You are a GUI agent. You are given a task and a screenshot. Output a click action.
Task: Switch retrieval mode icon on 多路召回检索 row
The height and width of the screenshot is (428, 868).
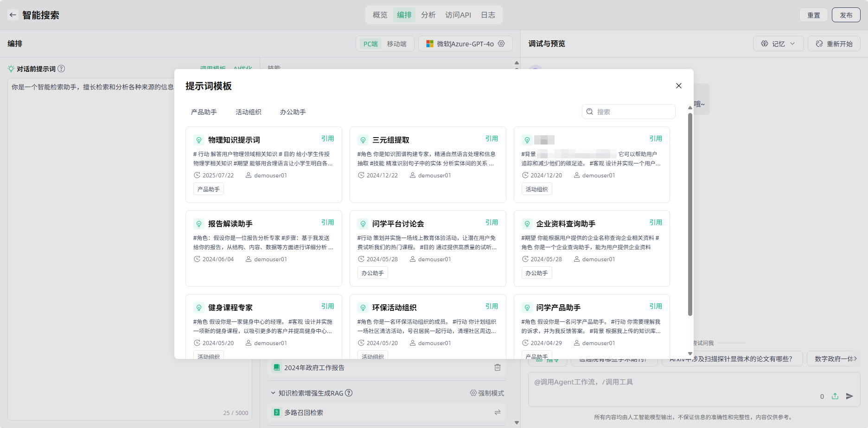498,412
